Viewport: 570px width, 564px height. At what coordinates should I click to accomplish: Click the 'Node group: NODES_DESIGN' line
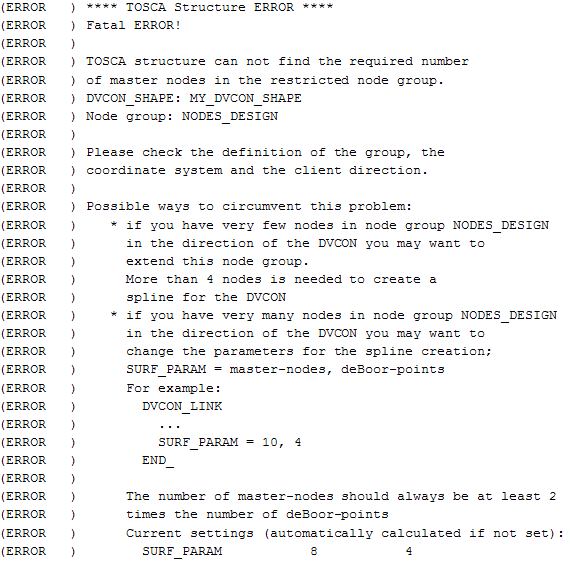coord(182,117)
